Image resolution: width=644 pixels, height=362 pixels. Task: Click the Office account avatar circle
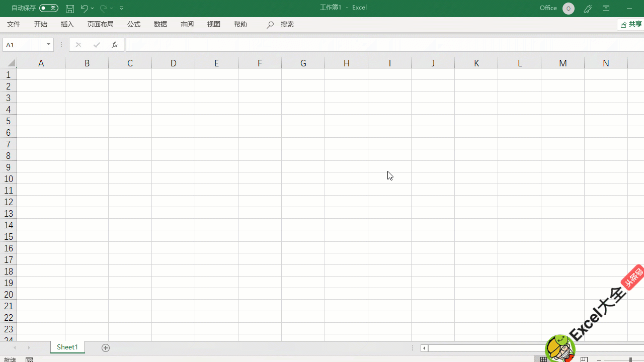[x=569, y=8]
